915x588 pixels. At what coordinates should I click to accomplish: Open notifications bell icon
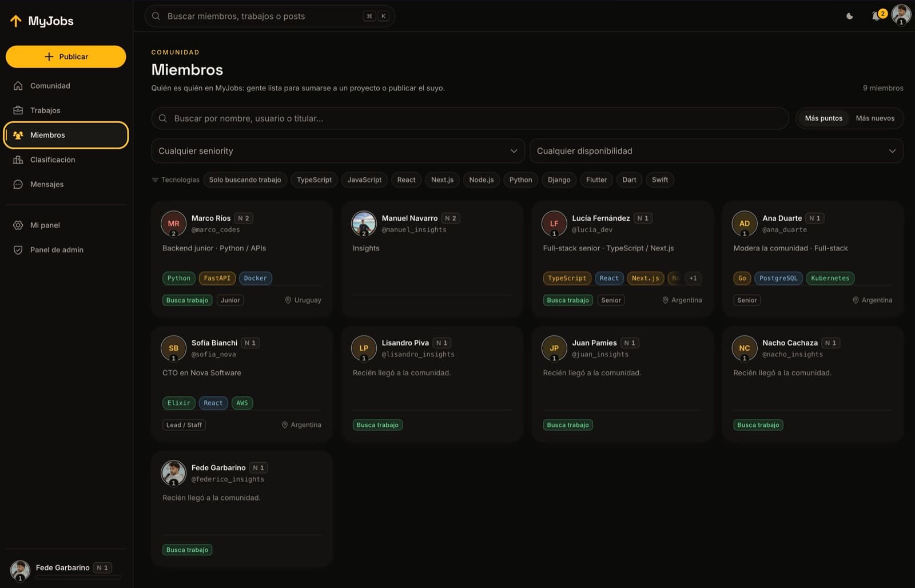(876, 16)
